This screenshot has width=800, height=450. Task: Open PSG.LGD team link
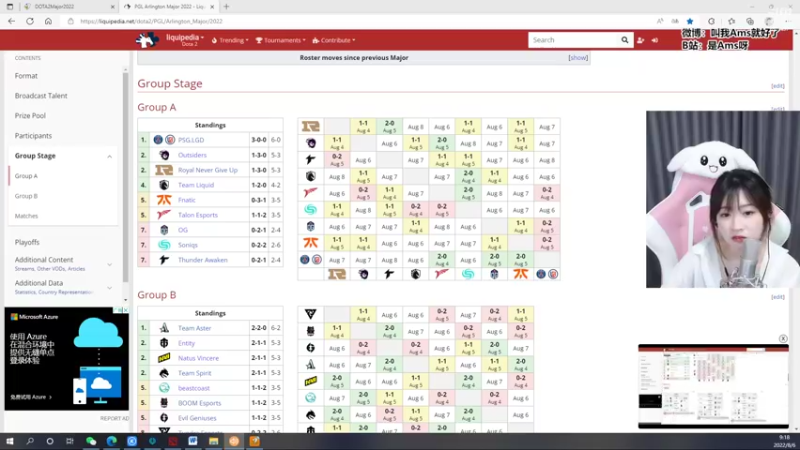pyautogui.click(x=191, y=140)
